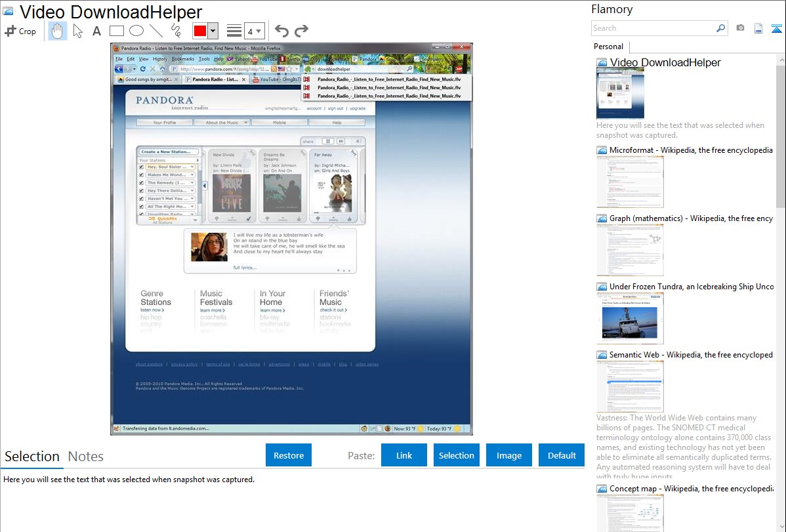This screenshot has height=532, width=786.
Task: Click the Paste Selection button
Action: point(456,455)
